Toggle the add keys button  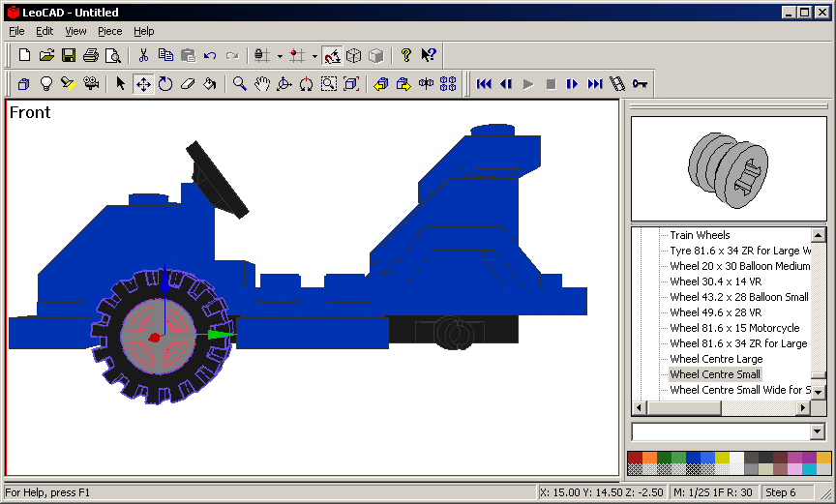point(640,84)
